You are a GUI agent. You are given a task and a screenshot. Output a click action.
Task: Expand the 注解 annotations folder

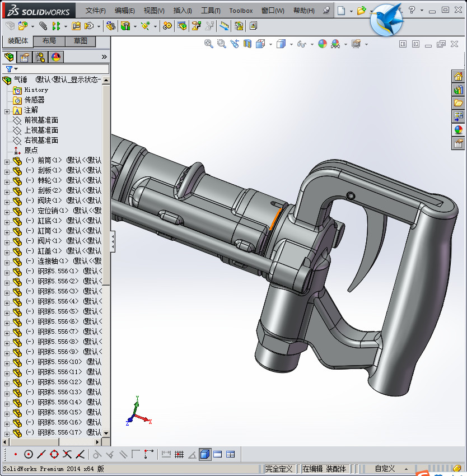tap(7, 111)
